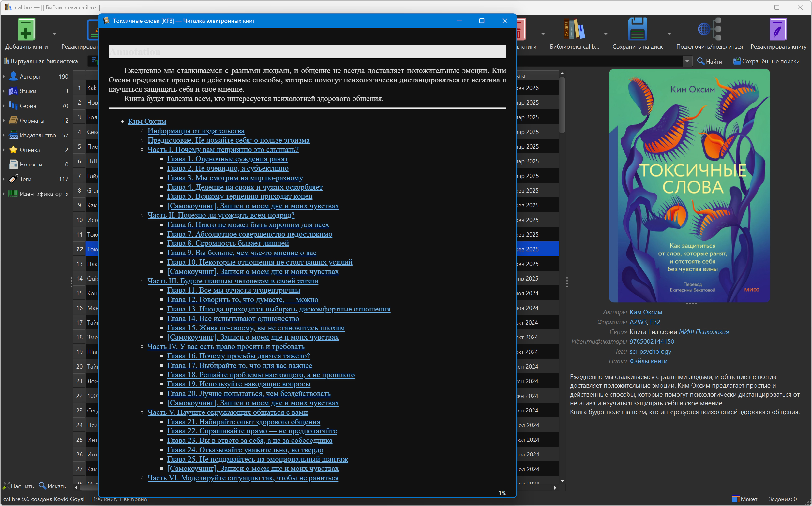Click the Connect/share icon

[709, 29]
